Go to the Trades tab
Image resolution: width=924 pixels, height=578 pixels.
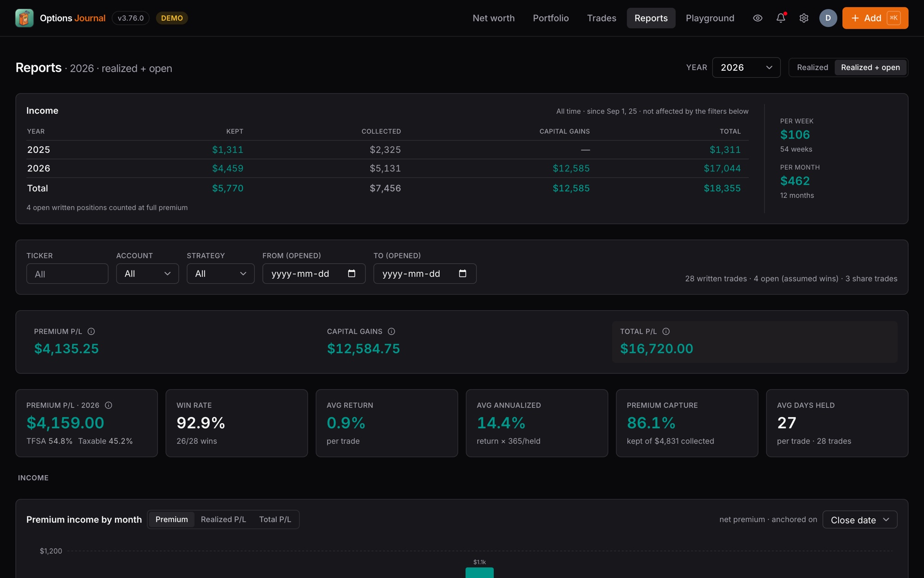point(602,18)
